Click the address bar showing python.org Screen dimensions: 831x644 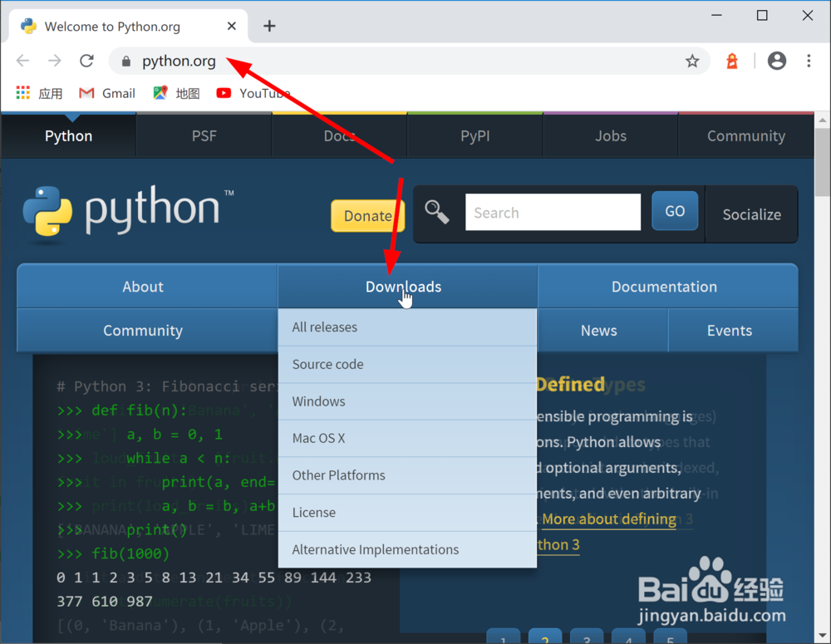pyautogui.click(x=408, y=61)
